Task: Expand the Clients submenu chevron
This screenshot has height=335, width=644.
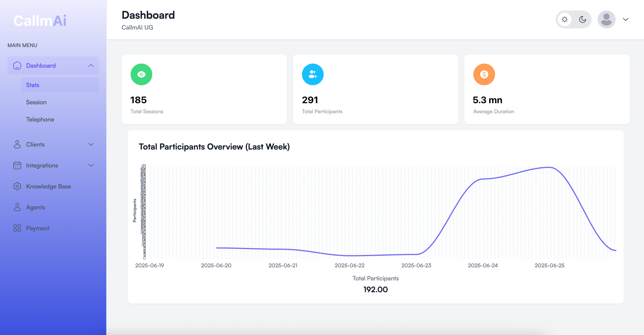Action: pos(91,145)
